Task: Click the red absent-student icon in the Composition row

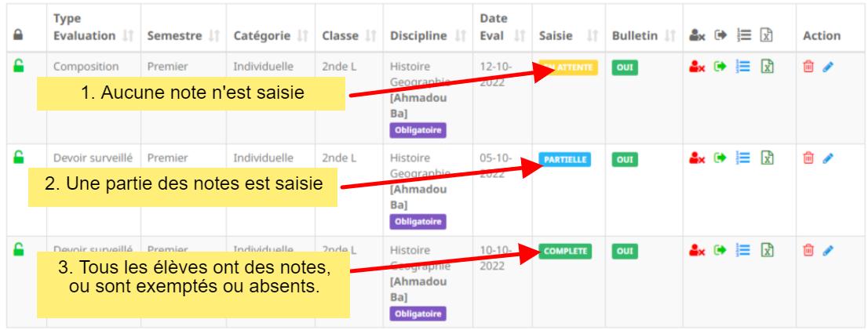Action: point(697,67)
